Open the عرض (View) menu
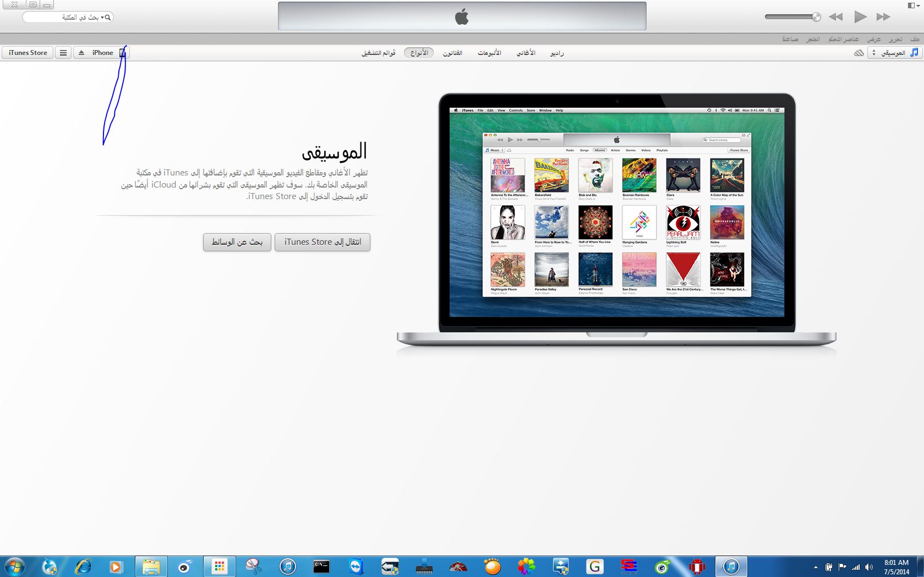Image resolution: width=924 pixels, height=577 pixels. click(874, 39)
